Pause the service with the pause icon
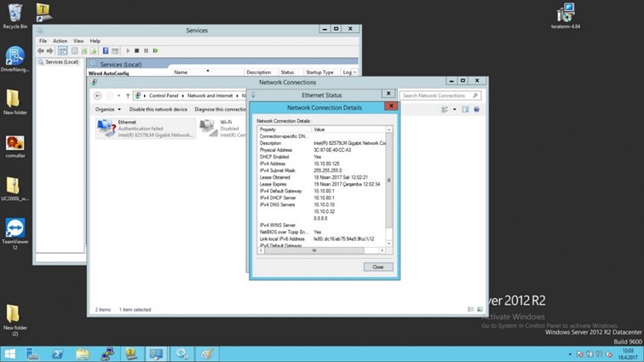 click(146, 51)
